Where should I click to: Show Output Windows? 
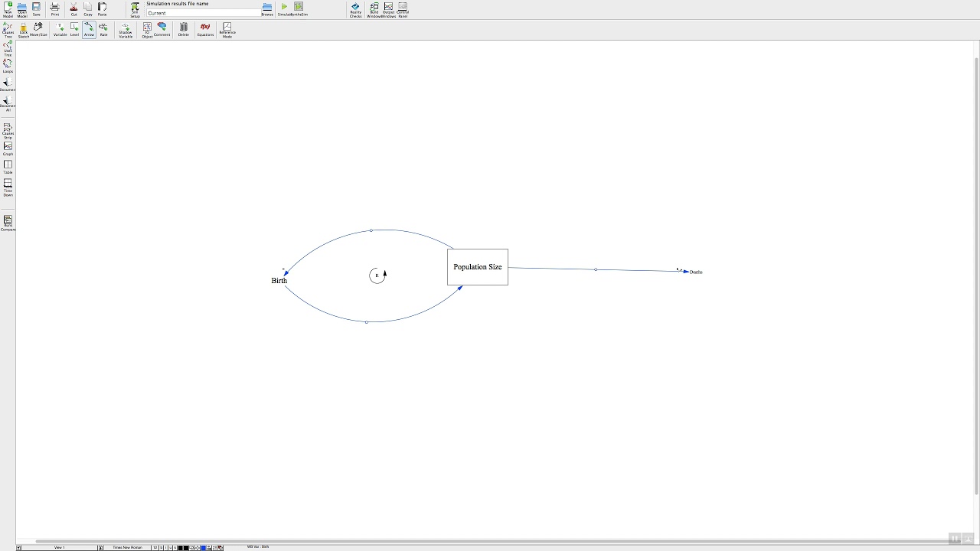click(x=388, y=9)
